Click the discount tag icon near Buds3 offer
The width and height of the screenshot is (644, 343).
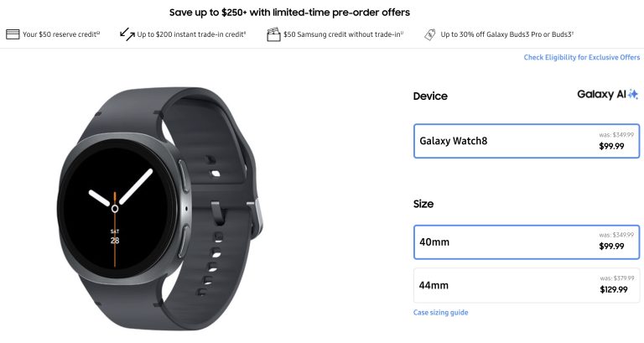[429, 34]
